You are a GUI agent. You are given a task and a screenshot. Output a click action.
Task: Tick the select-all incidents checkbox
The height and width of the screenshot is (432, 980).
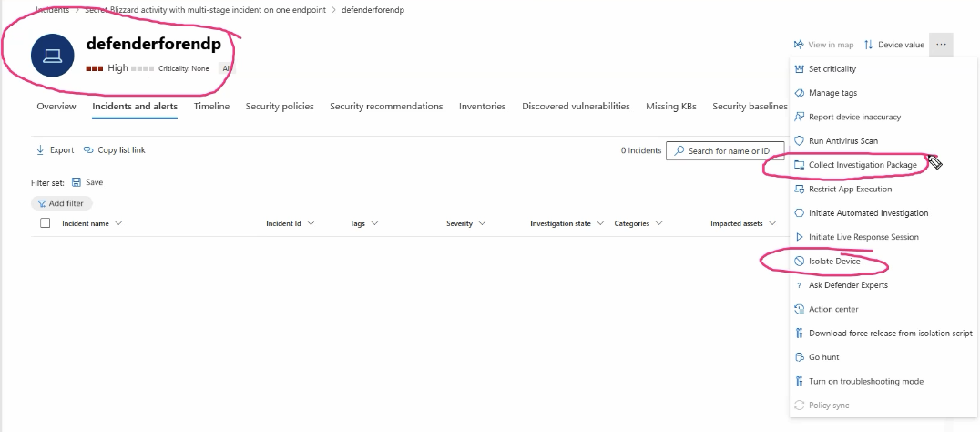45,223
